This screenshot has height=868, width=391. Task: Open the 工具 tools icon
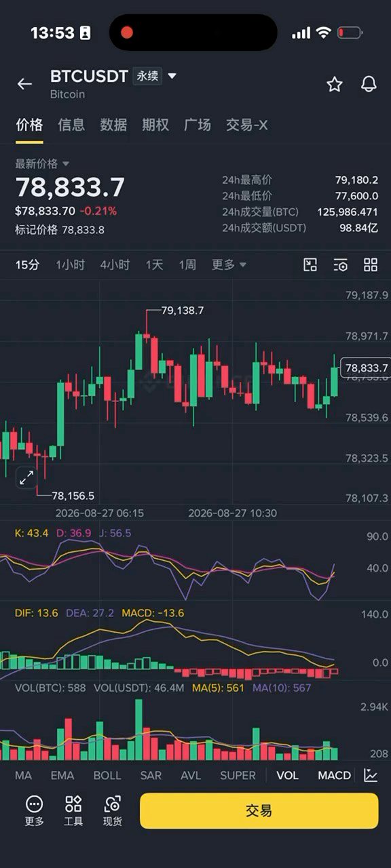tap(73, 811)
